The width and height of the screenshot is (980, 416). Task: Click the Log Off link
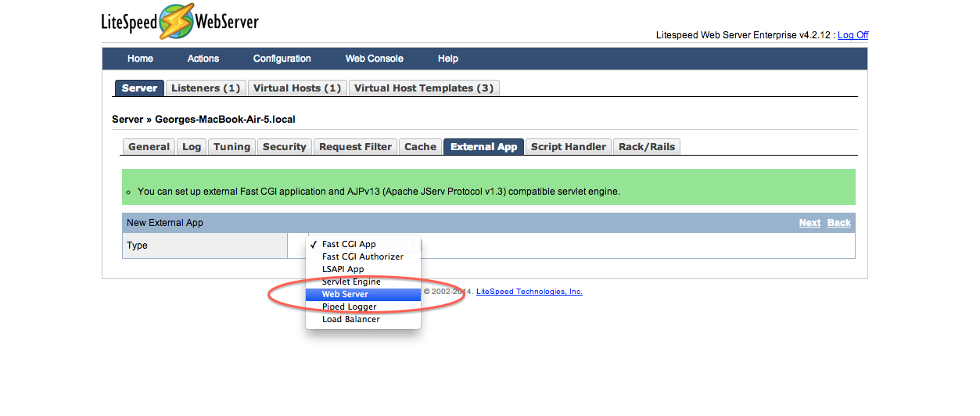pyautogui.click(x=853, y=35)
